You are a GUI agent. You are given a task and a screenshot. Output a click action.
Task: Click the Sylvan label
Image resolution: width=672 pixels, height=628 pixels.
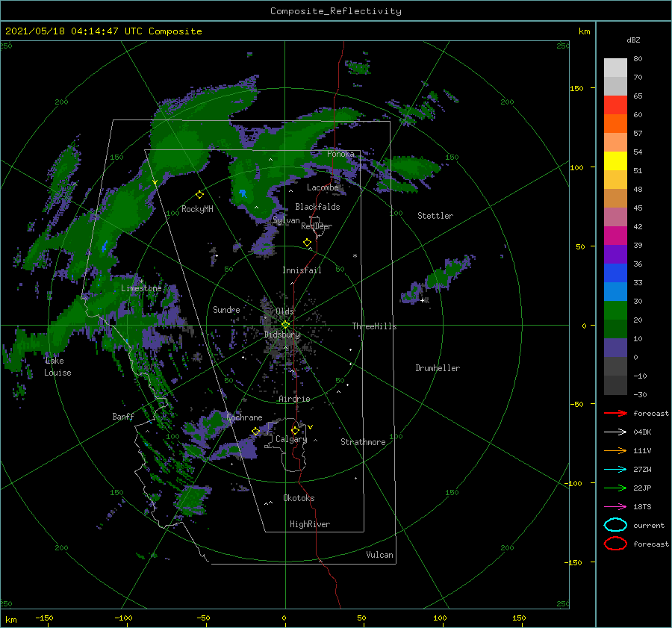(x=286, y=220)
